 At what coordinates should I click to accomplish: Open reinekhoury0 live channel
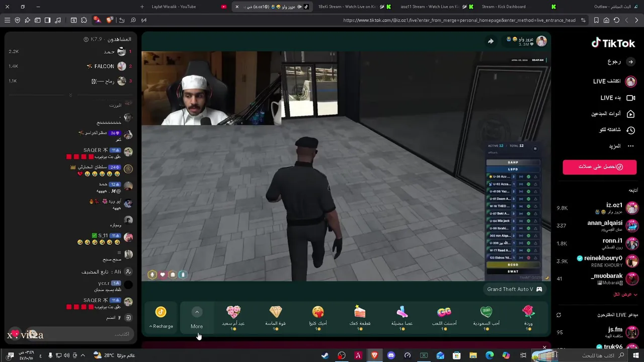pos(597,261)
